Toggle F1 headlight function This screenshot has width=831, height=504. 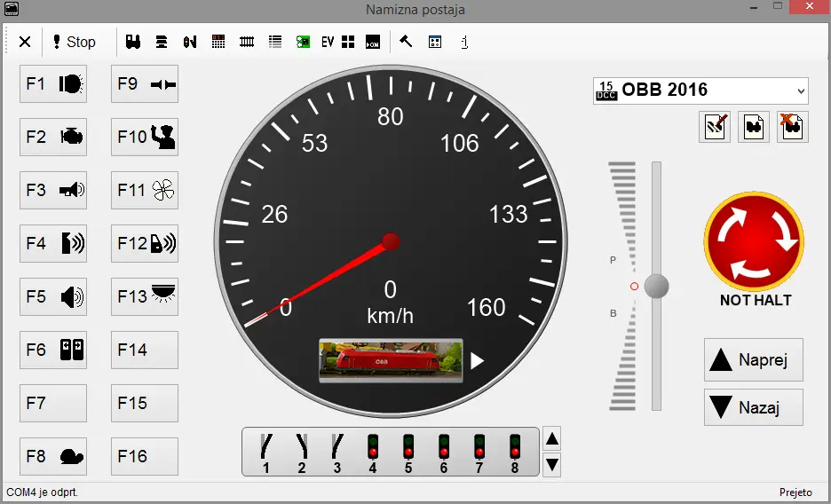(x=53, y=84)
